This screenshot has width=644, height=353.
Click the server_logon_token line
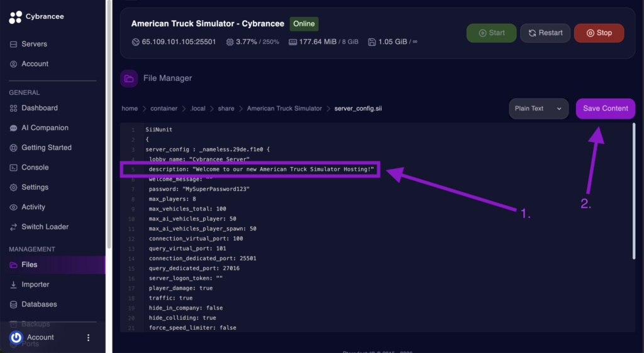click(186, 278)
